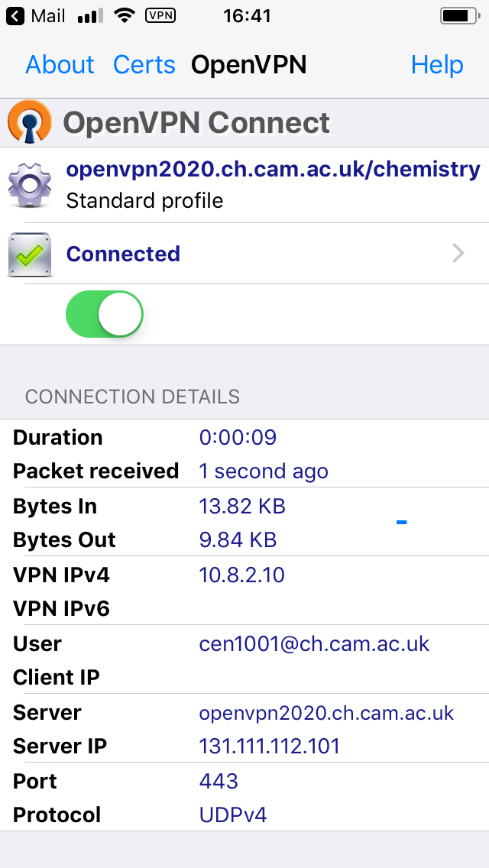Open the Help page
Viewport: 489px width, 868px height.
[437, 66]
